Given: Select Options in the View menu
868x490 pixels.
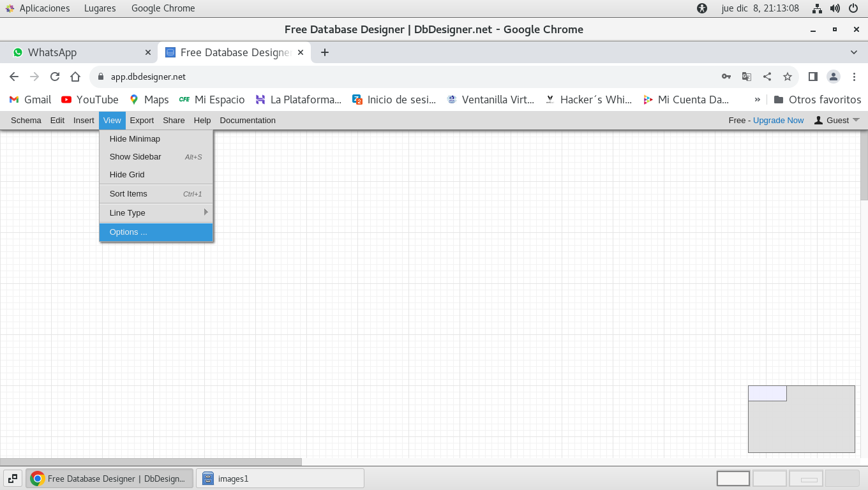Looking at the screenshot, I should (128, 232).
